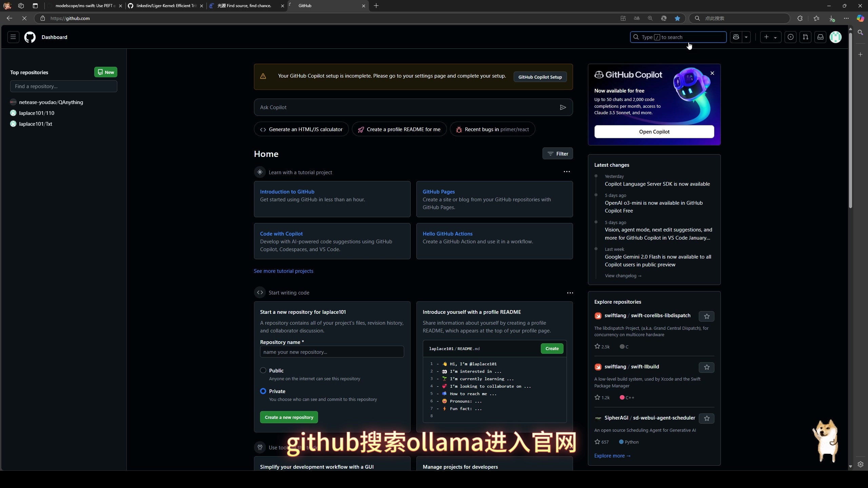Image resolution: width=868 pixels, height=488 pixels.
Task: Focus the Find a repository field
Action: [x=64, y=86]
